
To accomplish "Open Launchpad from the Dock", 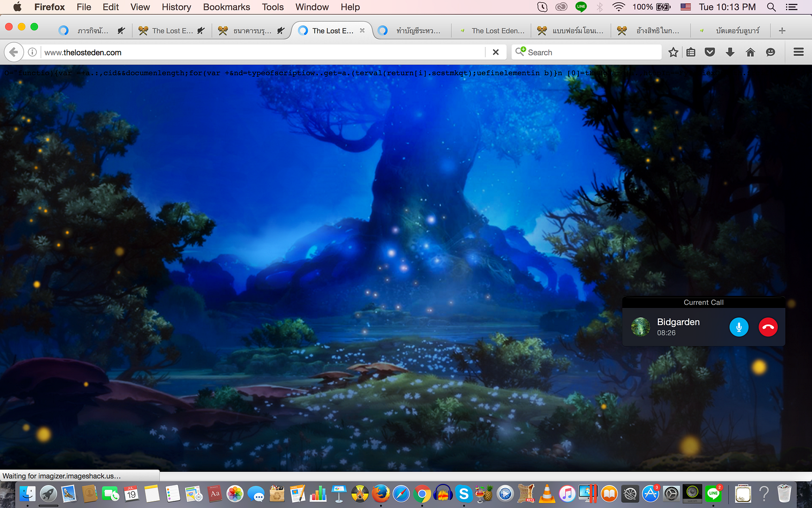I will click(48, 494).
